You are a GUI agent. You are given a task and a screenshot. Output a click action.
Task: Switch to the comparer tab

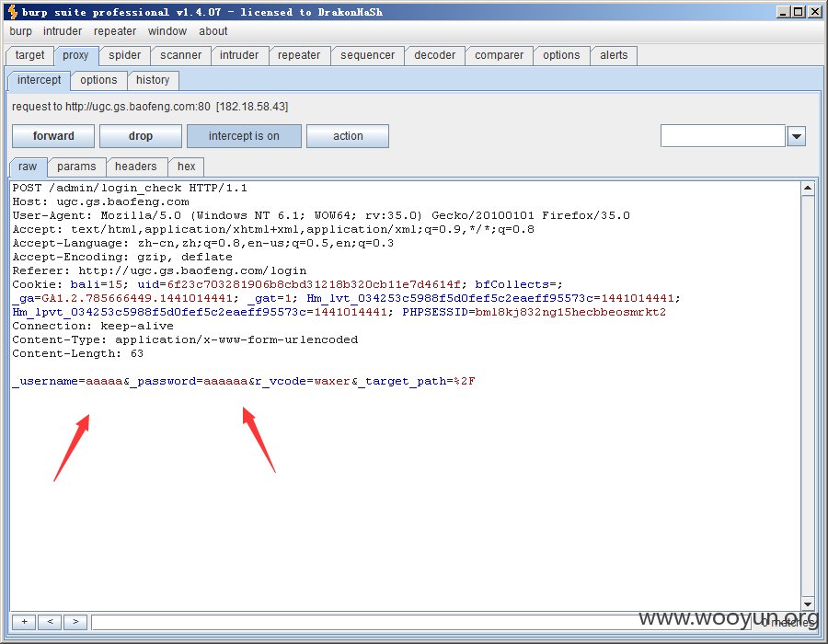pyautogui.click(x=499, y=55)
